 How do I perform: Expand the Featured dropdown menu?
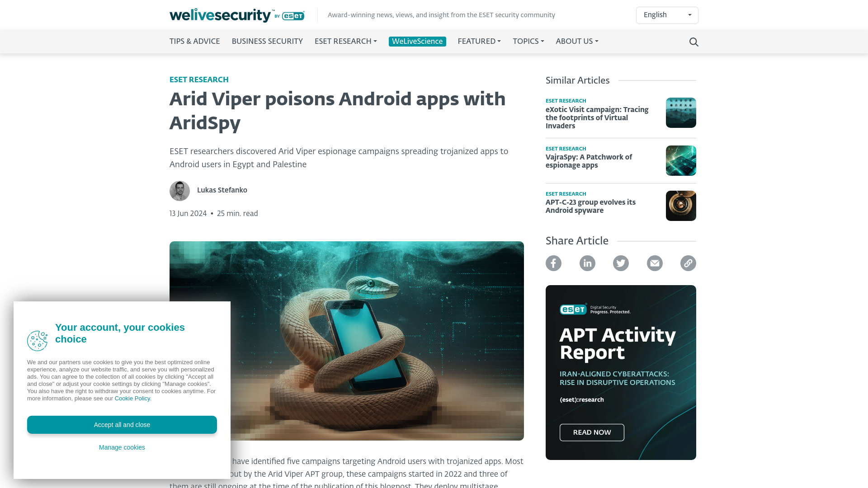479,42
